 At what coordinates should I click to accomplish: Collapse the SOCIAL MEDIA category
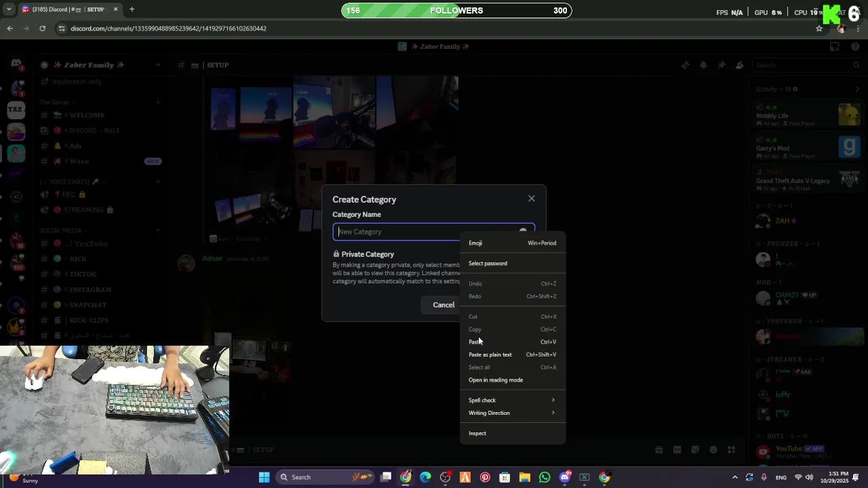(60, 230)
